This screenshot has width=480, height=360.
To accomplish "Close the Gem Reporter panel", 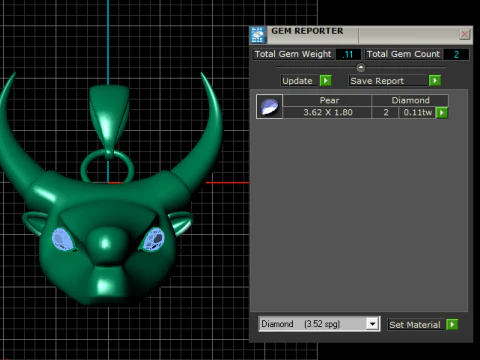I will [x=465, y=34].
